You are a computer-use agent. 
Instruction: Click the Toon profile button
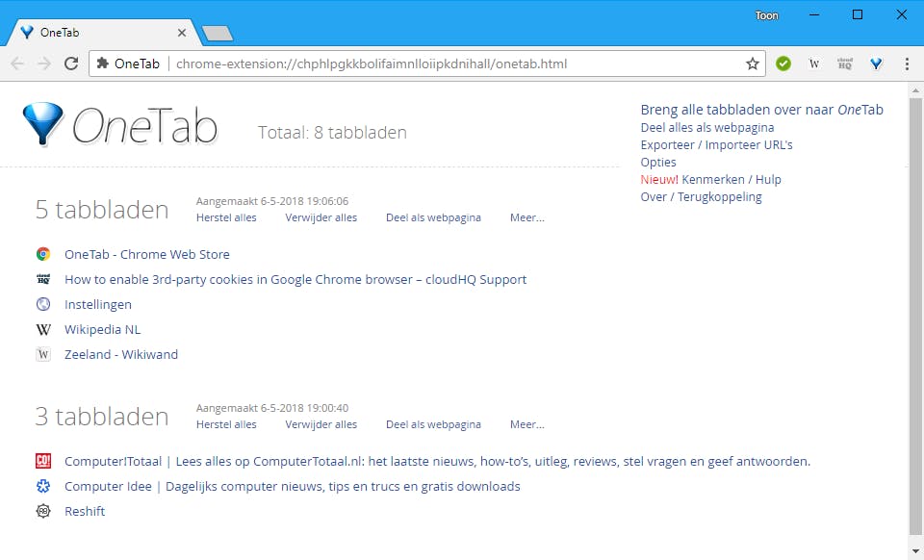767,15
